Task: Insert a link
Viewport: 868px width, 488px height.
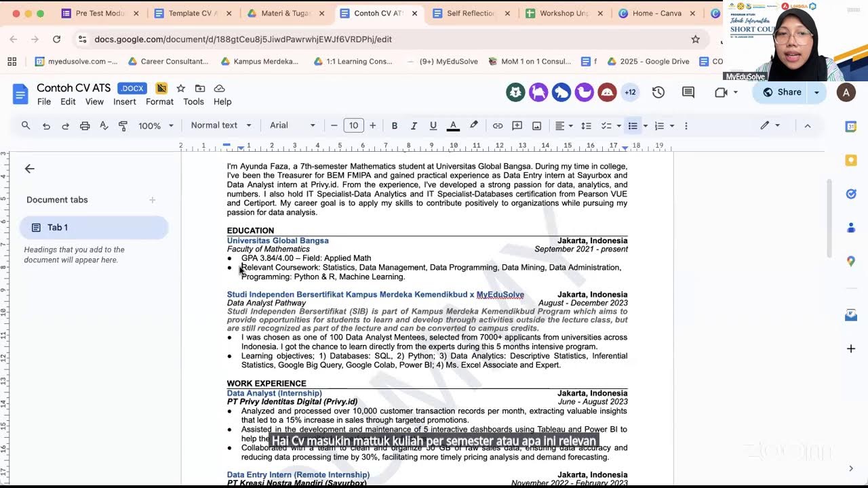Action: tap(498, 125)
